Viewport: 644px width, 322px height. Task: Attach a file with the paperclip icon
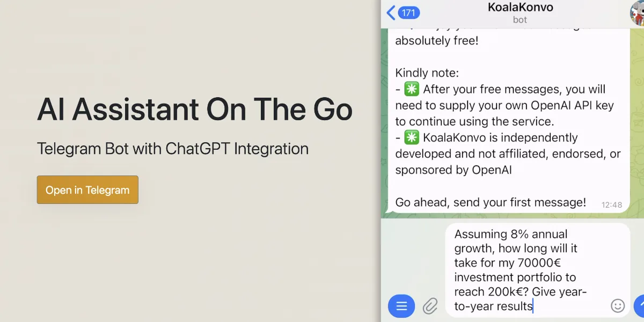pos(430,306)
